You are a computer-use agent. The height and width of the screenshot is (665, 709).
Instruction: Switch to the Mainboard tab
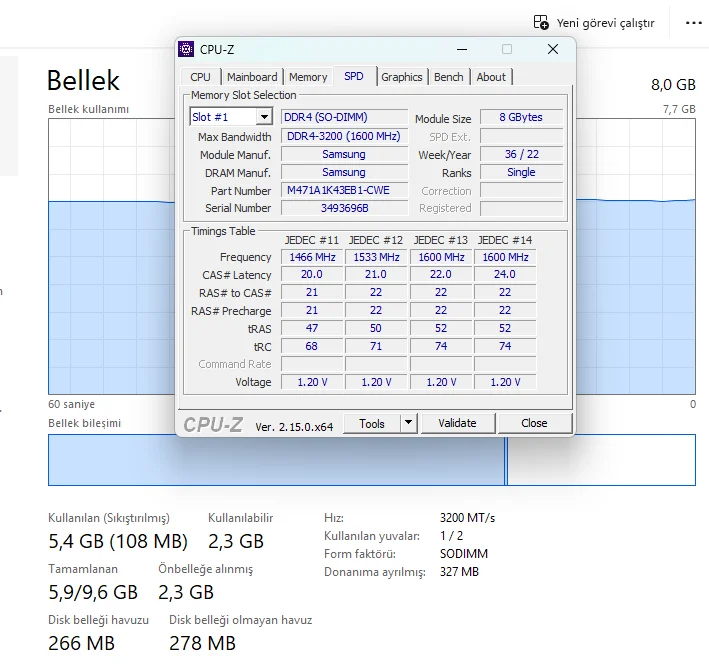(252, 77)
